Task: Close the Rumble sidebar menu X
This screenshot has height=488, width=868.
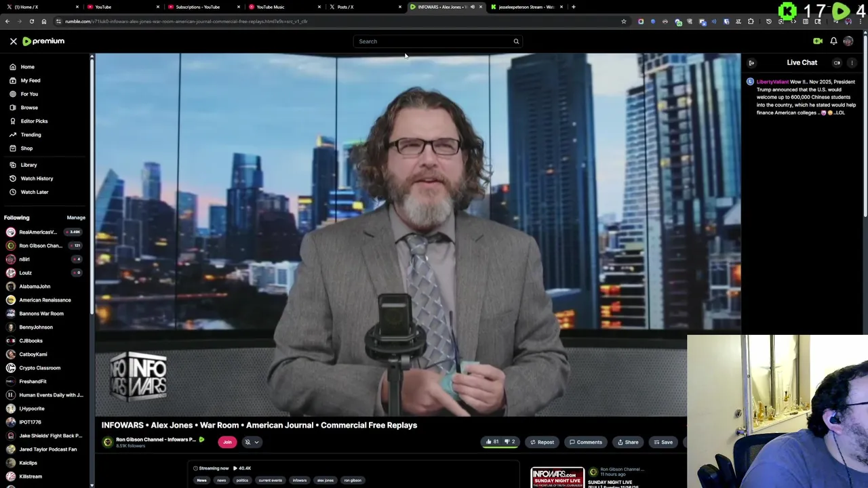Action: tap(13, 41)
